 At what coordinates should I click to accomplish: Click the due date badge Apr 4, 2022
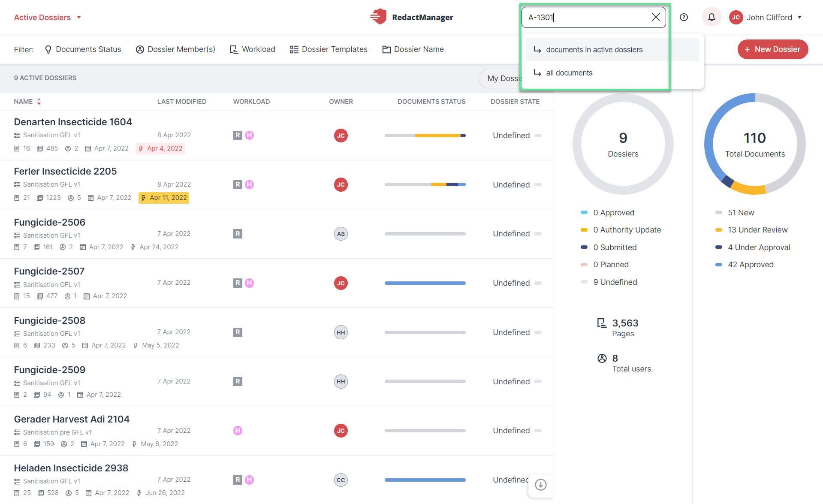(x=160, y=148)
